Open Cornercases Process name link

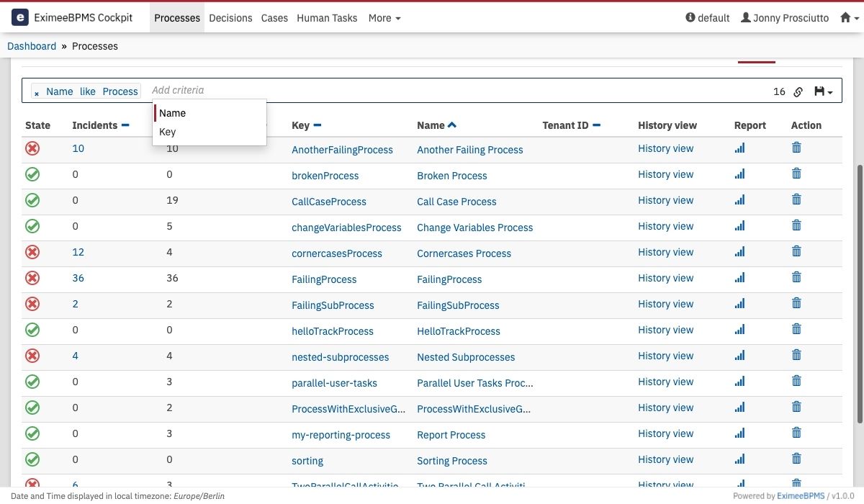click(464, 253)
